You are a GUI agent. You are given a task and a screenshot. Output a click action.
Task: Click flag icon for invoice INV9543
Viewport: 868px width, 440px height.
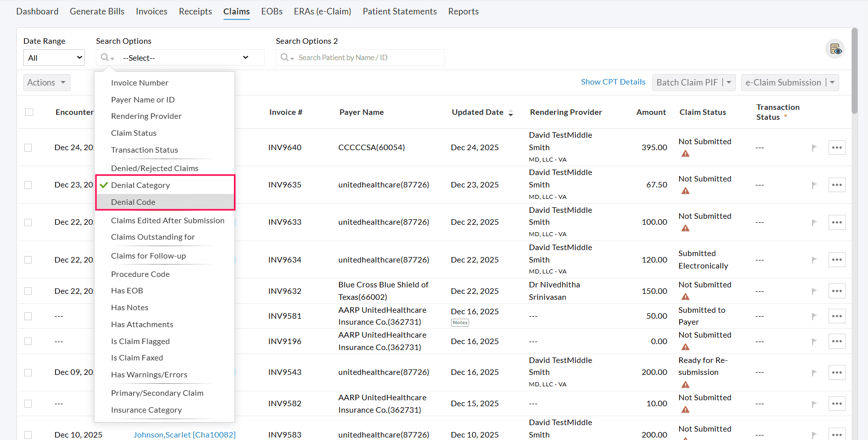click(x=814, y=372)
